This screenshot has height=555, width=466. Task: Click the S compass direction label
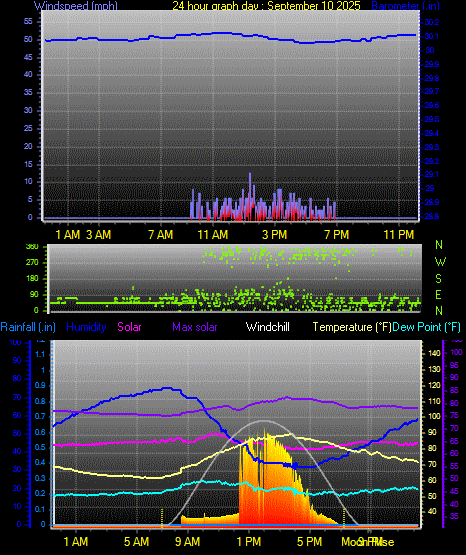pyautogui.click(x=438, y=279)
